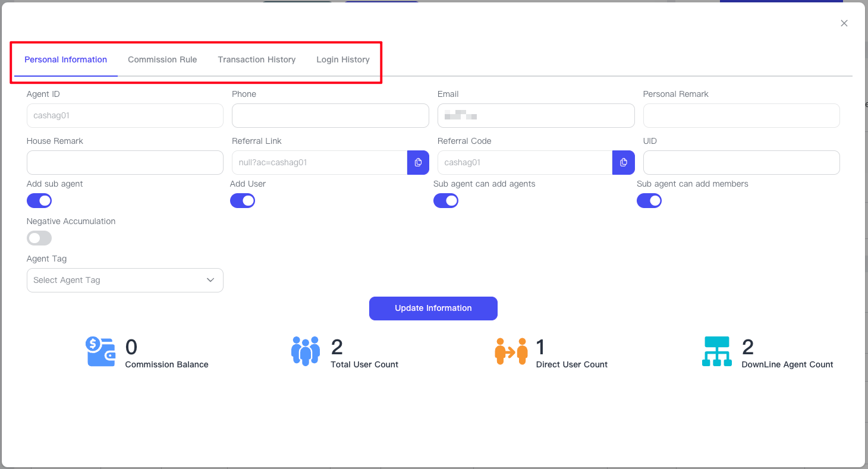Select the UID text box
The height and width of the screenshot is (469, 868).
741,162
